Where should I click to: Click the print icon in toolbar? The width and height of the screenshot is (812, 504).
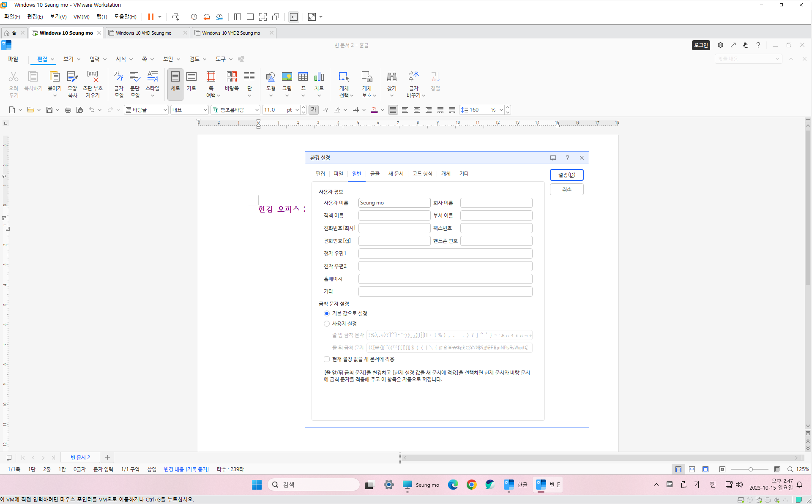click(x=68, y=110)
